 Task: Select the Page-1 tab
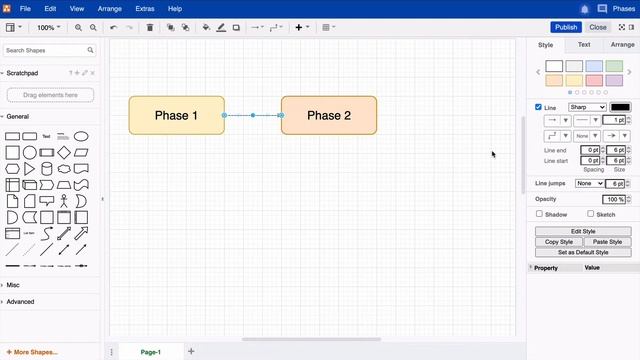point(151,352)
